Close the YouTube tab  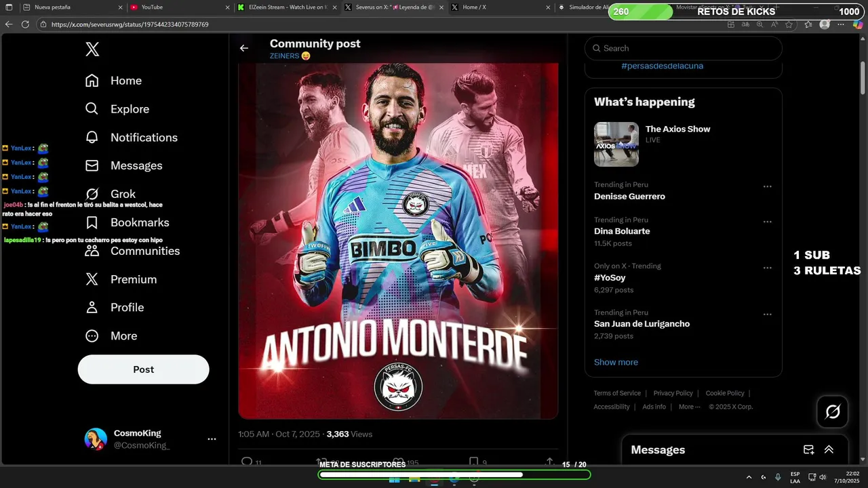tap(228, 7)
